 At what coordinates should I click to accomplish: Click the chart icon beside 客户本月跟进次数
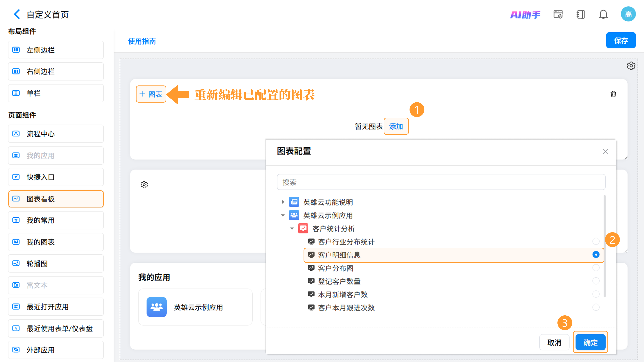tap(311, 308)
